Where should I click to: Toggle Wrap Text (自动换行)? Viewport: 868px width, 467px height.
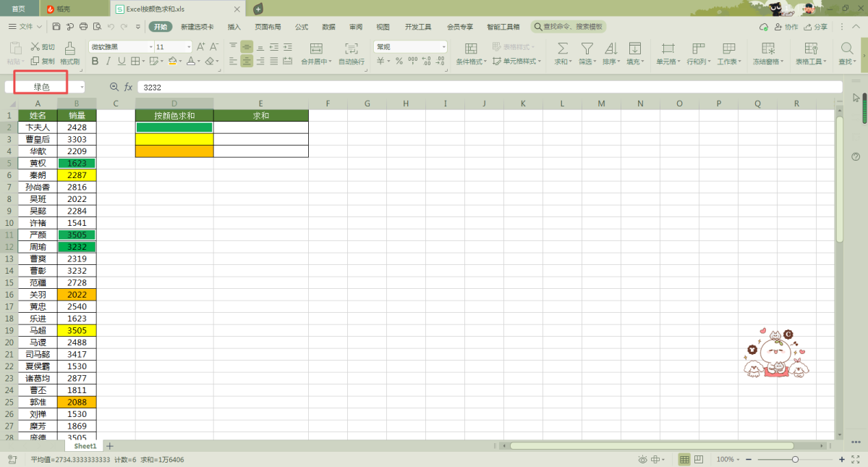[351, 53]
